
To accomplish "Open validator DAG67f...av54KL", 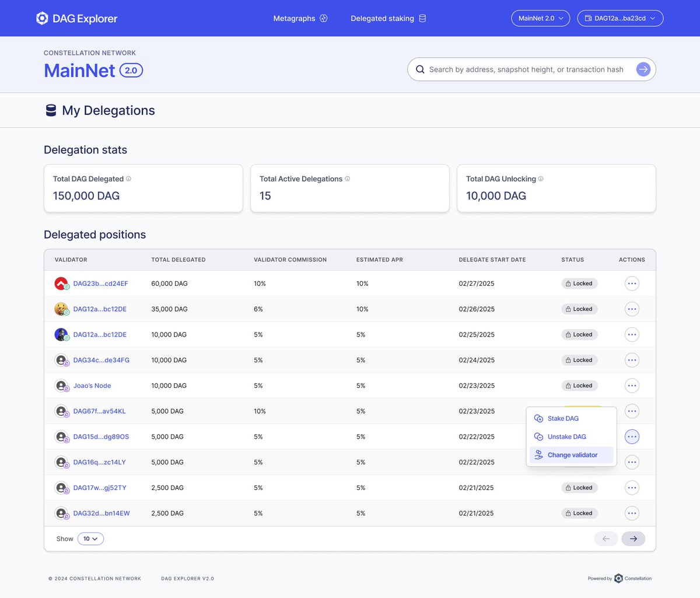I will pos(99,411).
